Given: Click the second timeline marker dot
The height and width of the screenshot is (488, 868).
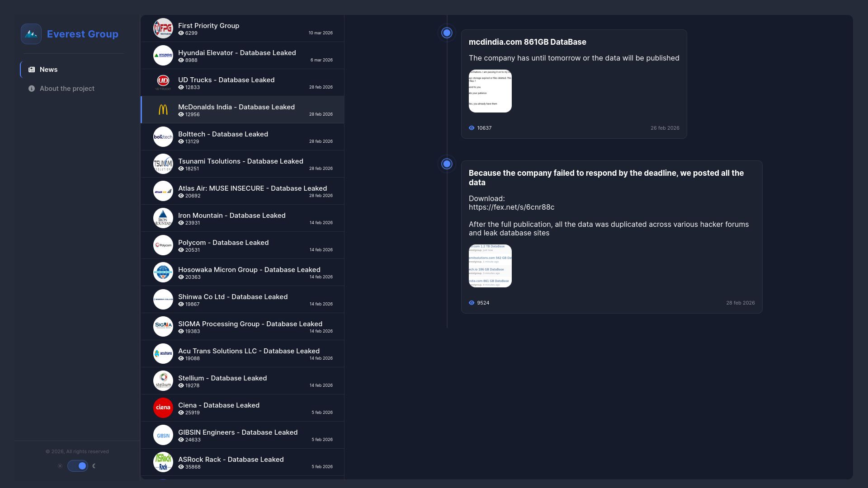Looking at the screenshot, I should [447, 164].
